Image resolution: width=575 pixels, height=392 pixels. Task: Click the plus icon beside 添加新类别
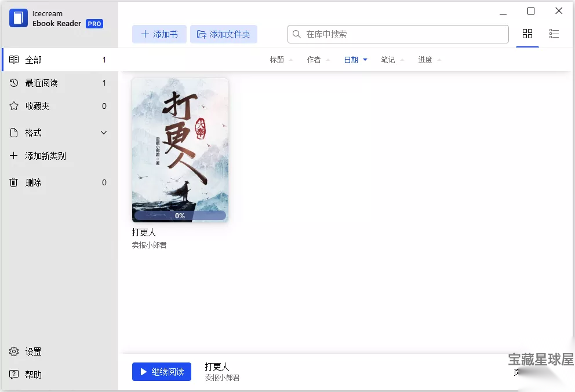(x=13, y=156)
